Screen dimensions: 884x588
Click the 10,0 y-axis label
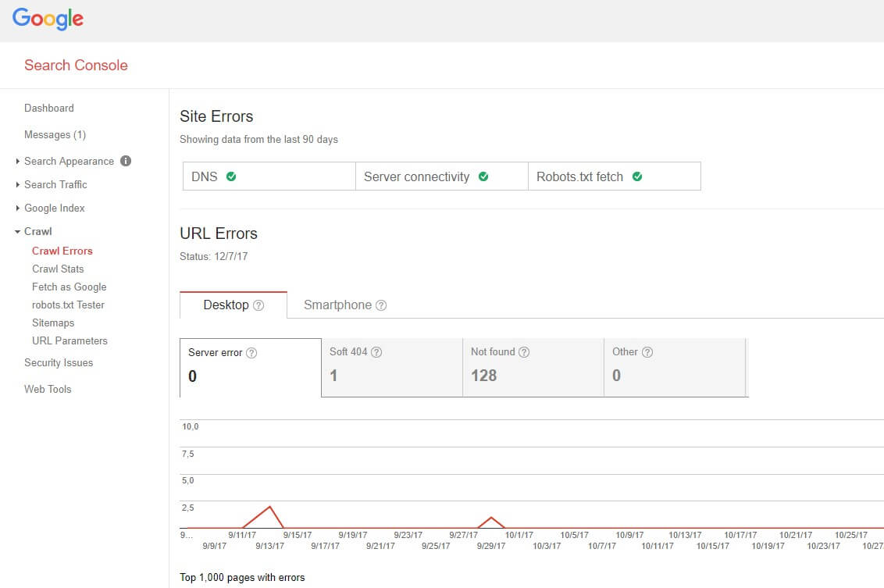[x=190, y=427]
